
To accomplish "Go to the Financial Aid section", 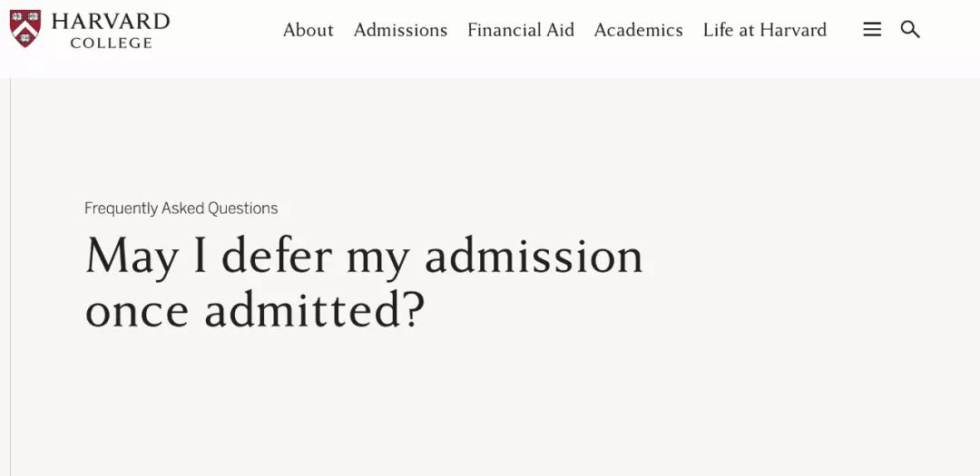I will click(521, 30).
